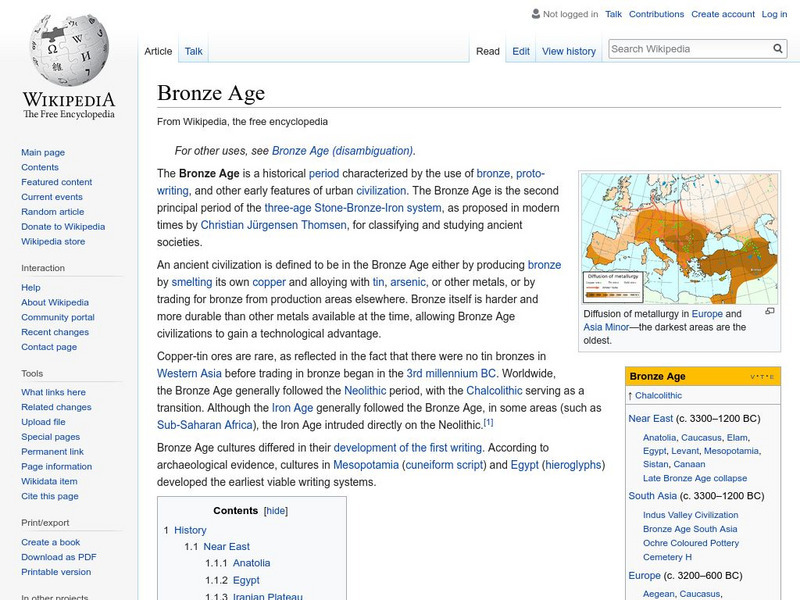Click into the Search Wikipedia field
This screenshot has height=600, width=800.
(x=688, y=49)
